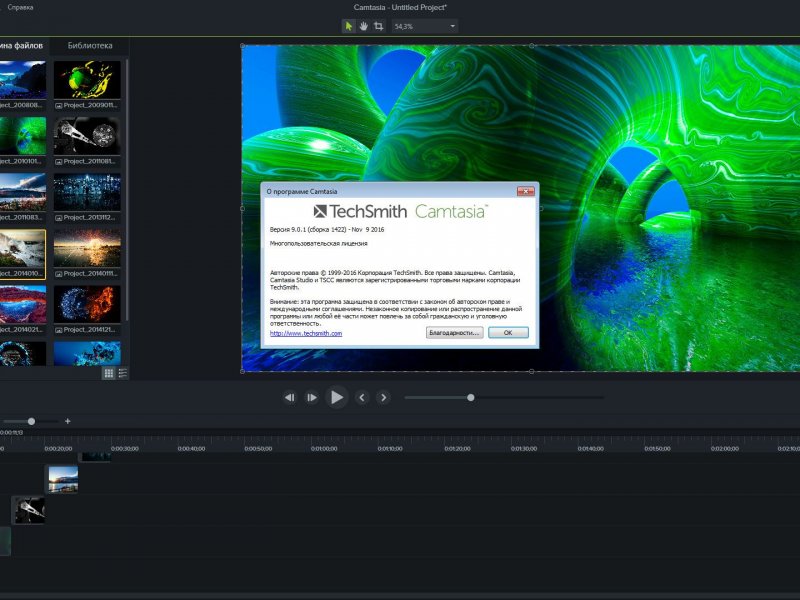Select the Project_2014011 sunset thumbnail

click(x=87, y=248)
